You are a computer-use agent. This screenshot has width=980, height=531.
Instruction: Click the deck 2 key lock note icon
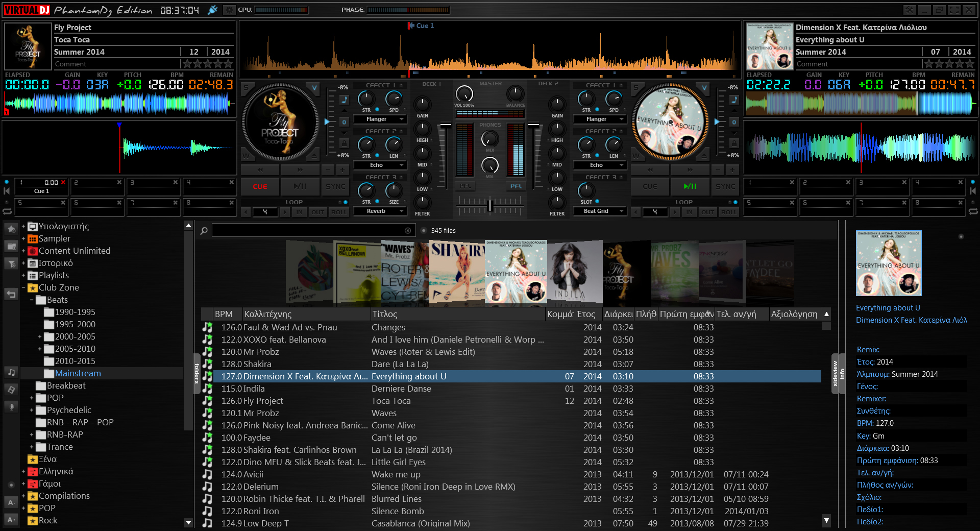tap(734, 100)
